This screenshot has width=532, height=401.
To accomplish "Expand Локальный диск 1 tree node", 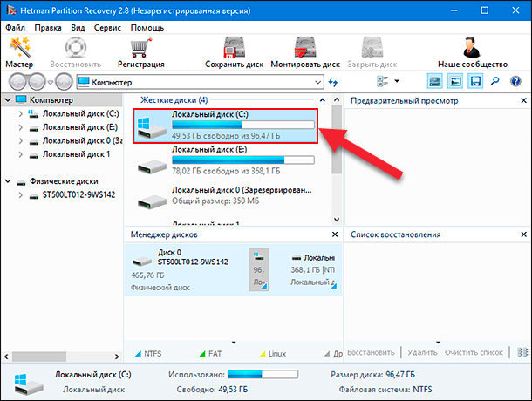I will 21,154.
